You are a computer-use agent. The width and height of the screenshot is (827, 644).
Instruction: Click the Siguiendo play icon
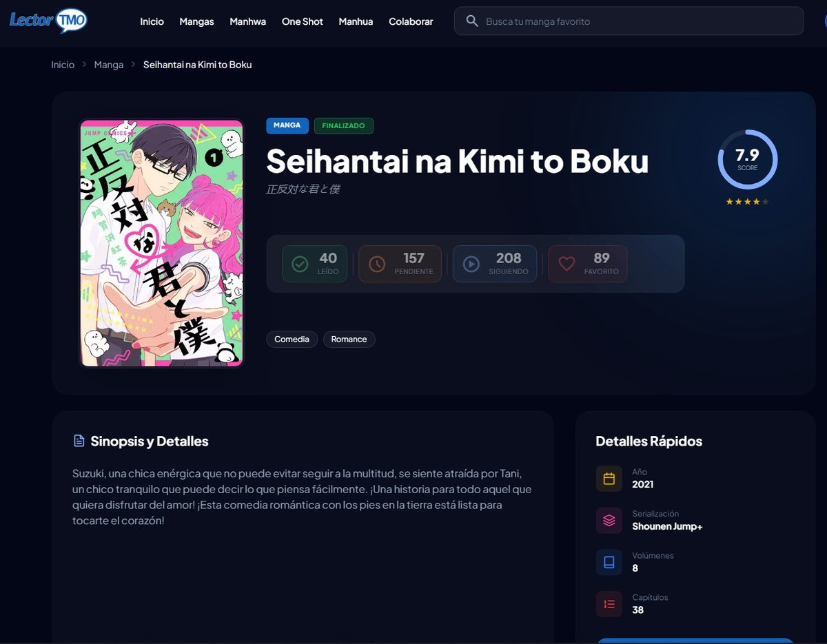click(x=471, y=264)
